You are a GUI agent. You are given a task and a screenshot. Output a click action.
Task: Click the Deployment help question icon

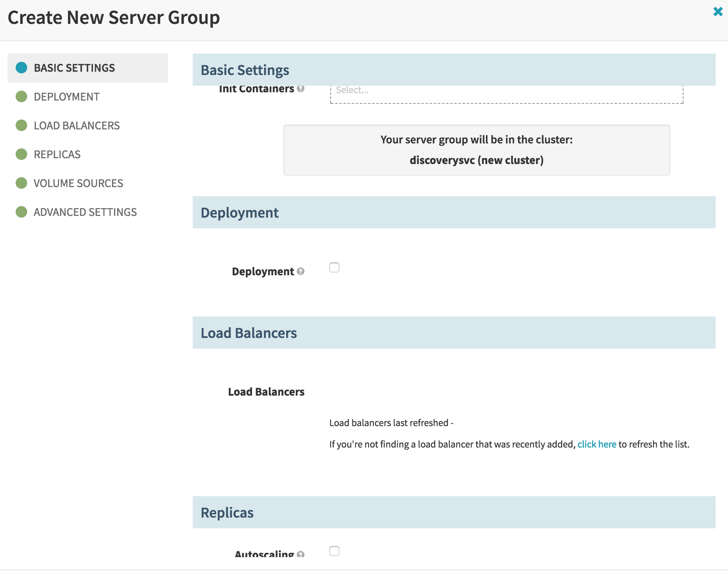(301, 271)
